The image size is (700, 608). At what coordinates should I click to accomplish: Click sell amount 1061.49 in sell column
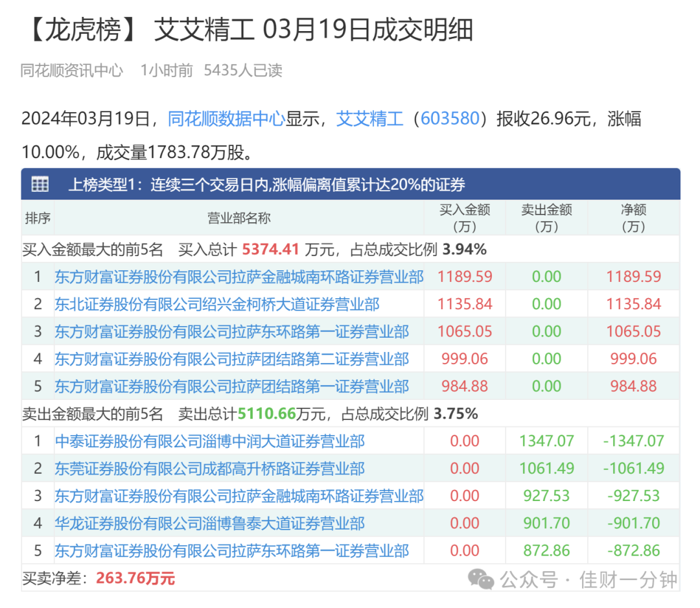point(547,469)
